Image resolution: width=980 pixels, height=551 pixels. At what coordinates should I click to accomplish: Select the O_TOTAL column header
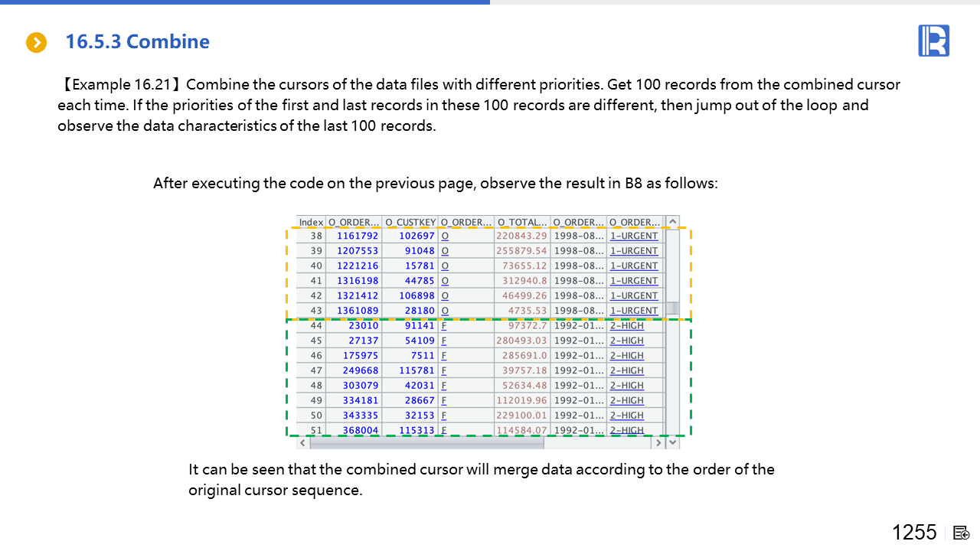click(x=522, y=223)
